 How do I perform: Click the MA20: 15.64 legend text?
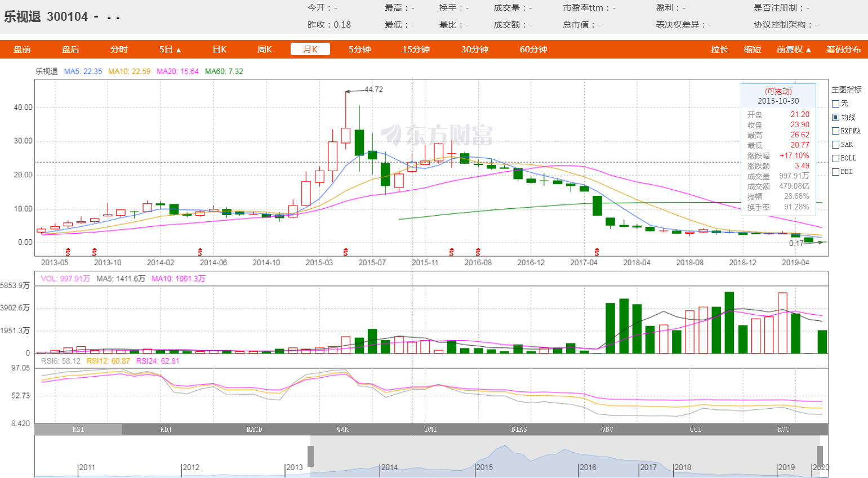click(x=177, y=72)
